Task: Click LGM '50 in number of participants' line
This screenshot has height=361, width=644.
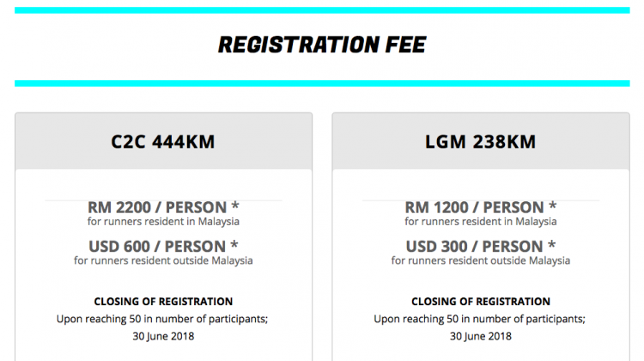Action: [480, 319]
